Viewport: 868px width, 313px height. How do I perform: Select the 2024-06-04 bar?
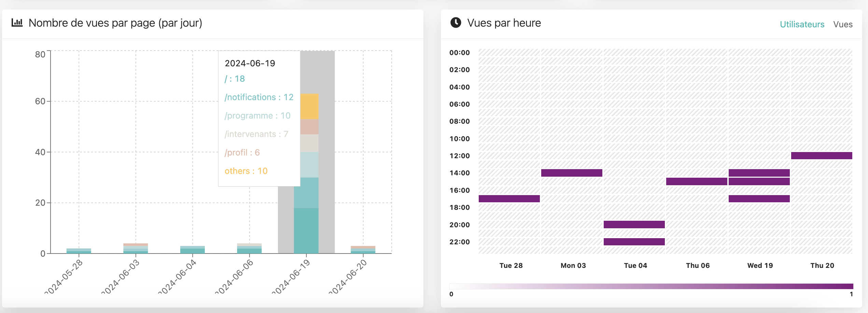[x=193, y=250]
